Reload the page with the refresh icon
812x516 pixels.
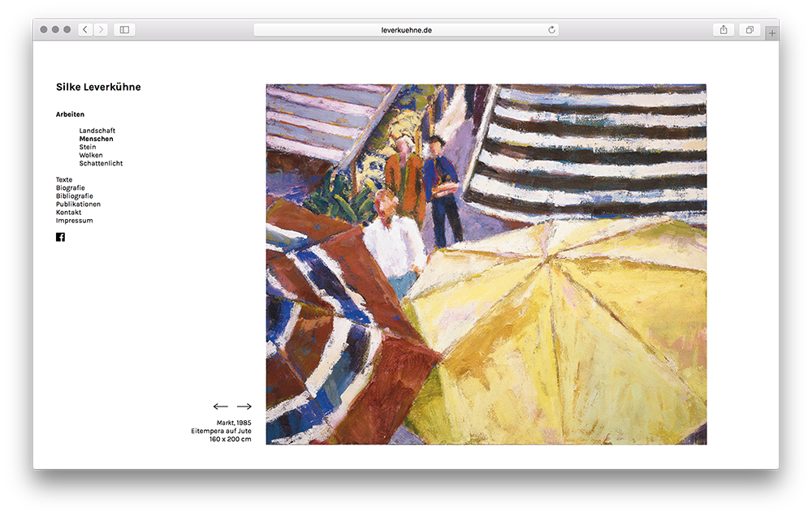point(551,30)
